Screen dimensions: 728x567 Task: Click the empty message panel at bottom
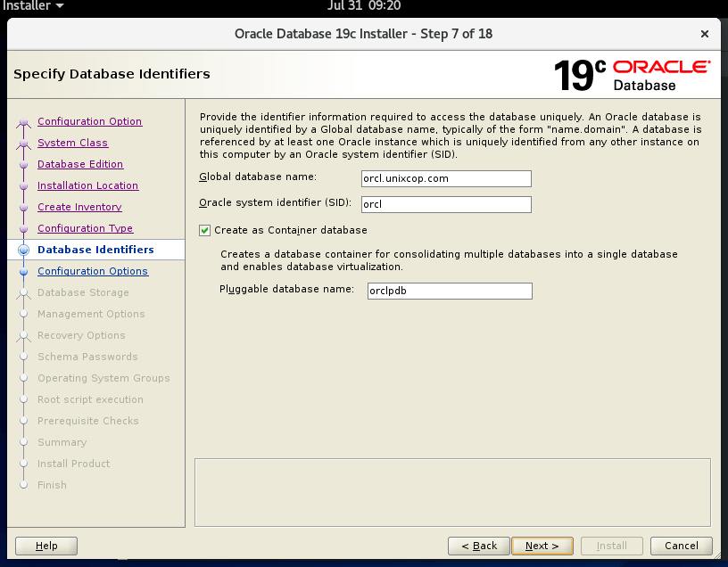coord(452,492)
